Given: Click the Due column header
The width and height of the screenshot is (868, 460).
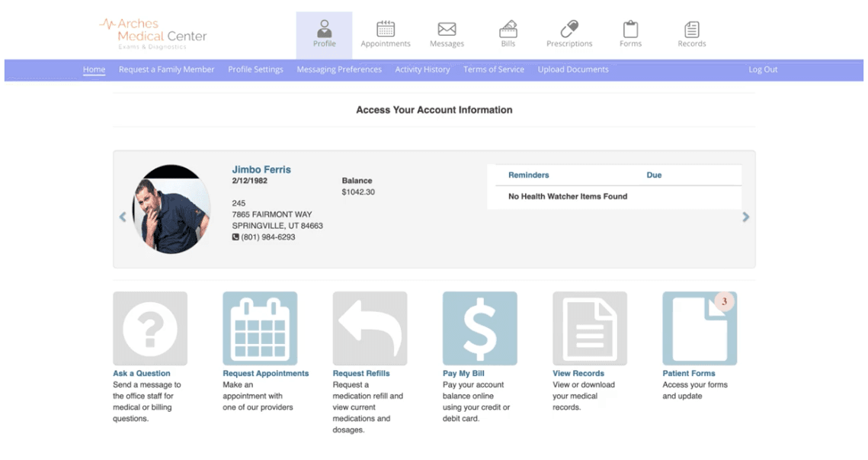Looking at the screenshot, I should click(x=654, y=175).
